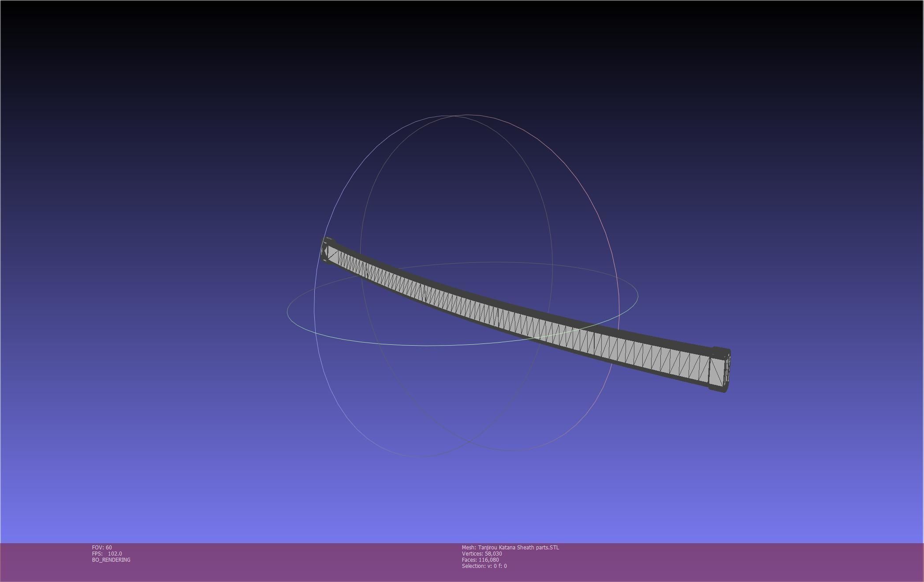Click the Vertices: 58,030 text
The width and height of the screenshot is (924, 582).
[x=482, y=554]
